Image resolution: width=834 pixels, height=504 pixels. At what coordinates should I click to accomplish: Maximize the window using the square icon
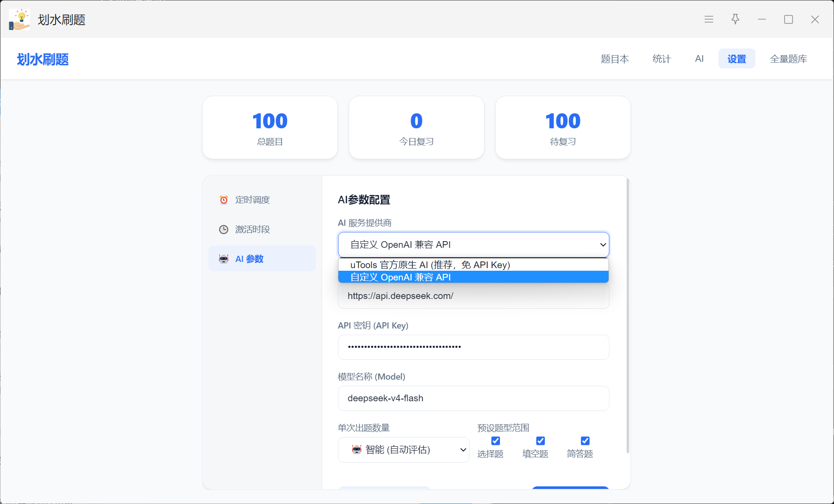(x=788, y=19)
